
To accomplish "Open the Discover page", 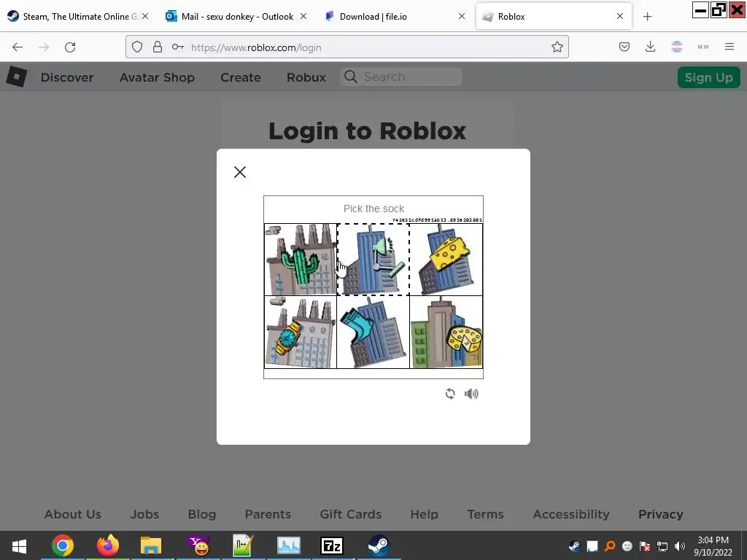I will tap(67, 77).
